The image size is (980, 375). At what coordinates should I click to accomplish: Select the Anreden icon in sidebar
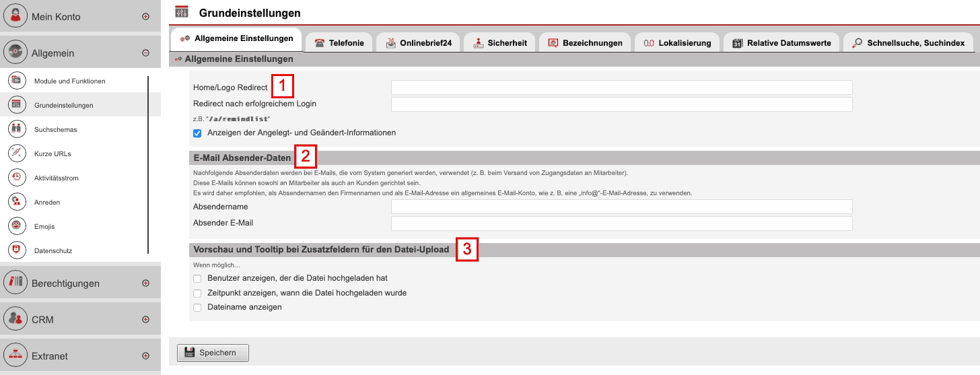pyautogui.click(x=16, y=201)
